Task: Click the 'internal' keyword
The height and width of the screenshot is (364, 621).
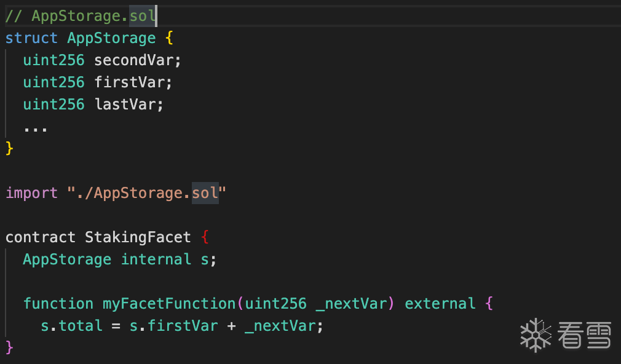Action: 156,259
